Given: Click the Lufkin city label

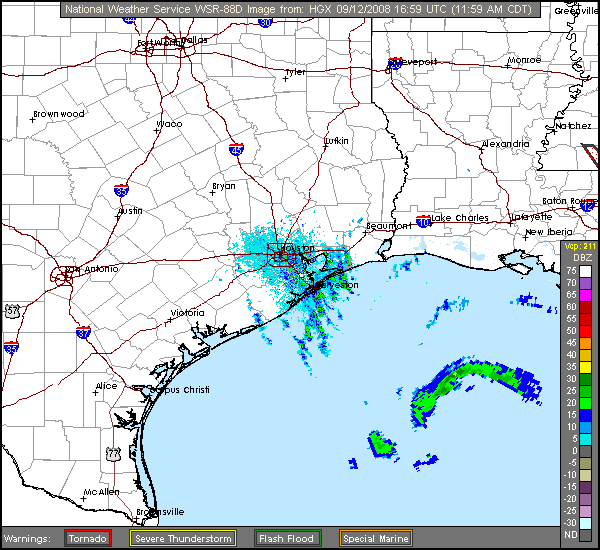Looking at the screenshot, I should [x=337, y=141].
